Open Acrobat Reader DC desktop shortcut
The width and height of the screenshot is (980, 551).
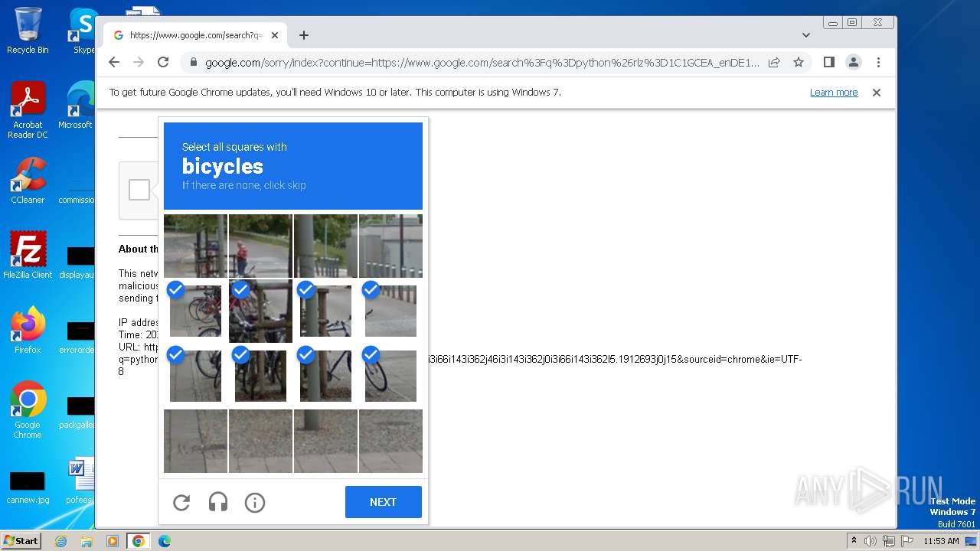(x=28, y=110)
